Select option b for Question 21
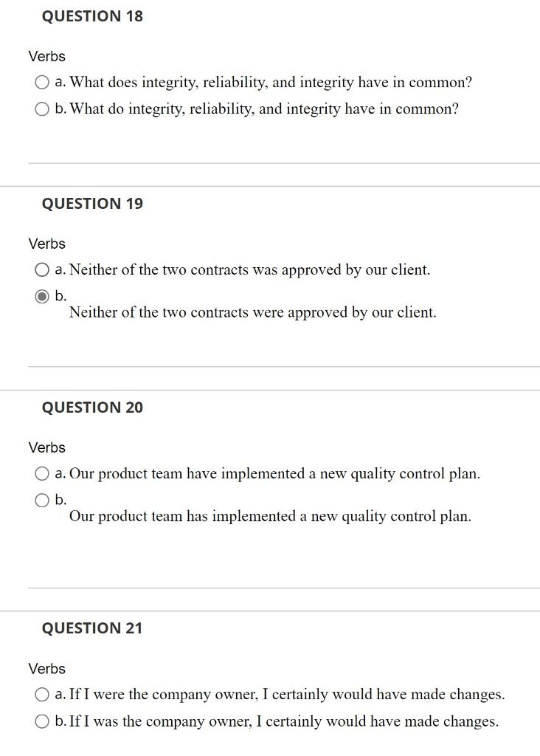 pyautogui.click(x=42, y=721)
